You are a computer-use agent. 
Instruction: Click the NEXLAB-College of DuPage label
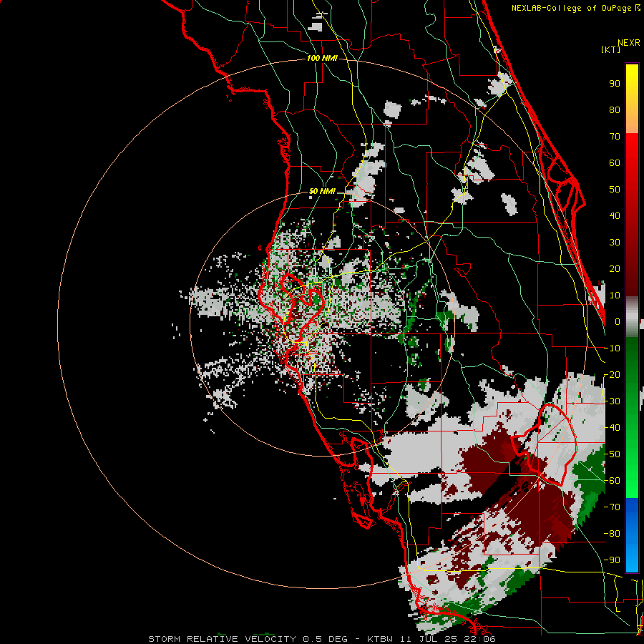point(576,8)
